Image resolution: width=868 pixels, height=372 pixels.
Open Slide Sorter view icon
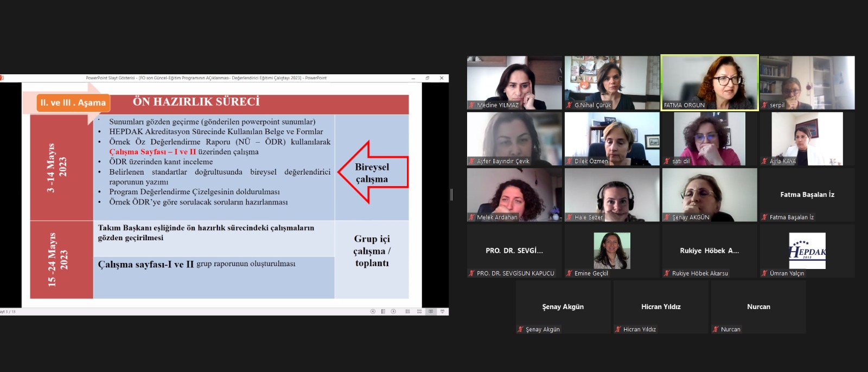pyautogui.click(x=419, y=311)
